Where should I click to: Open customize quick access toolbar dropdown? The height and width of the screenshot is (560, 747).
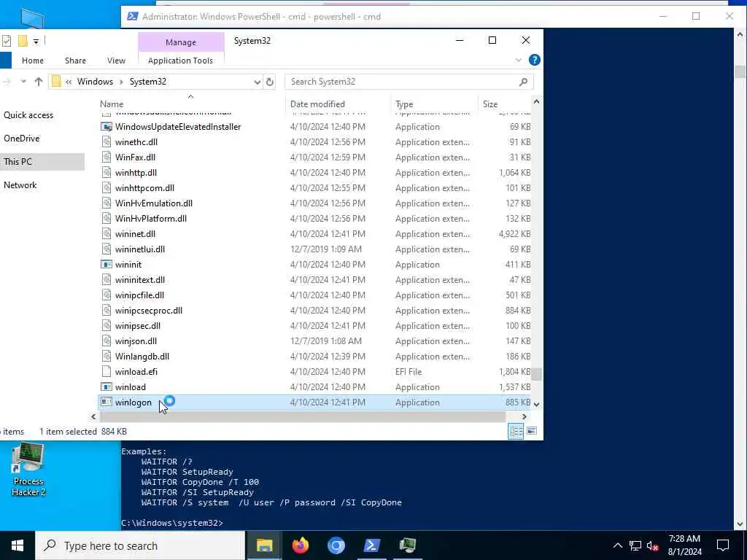36,42
